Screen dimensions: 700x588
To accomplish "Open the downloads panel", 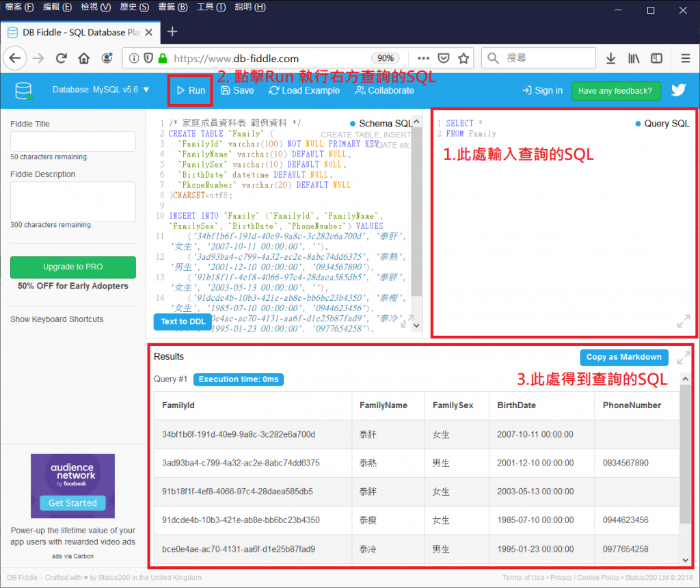I will 610,59.
